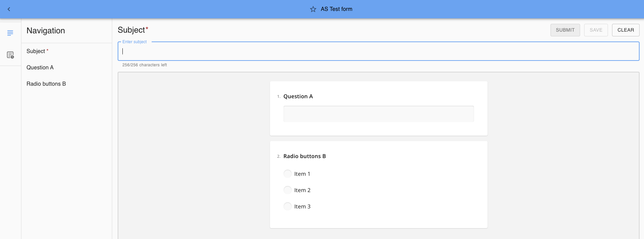Select the Item 2 radio button
The image size is (644, 239).
[x=288, y=190]
